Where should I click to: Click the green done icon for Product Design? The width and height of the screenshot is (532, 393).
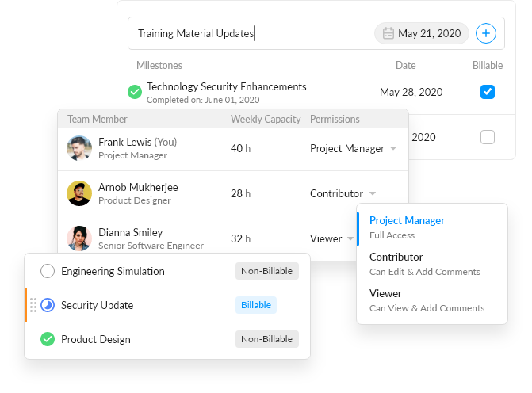pyautogui.click(x=48, y=339)
